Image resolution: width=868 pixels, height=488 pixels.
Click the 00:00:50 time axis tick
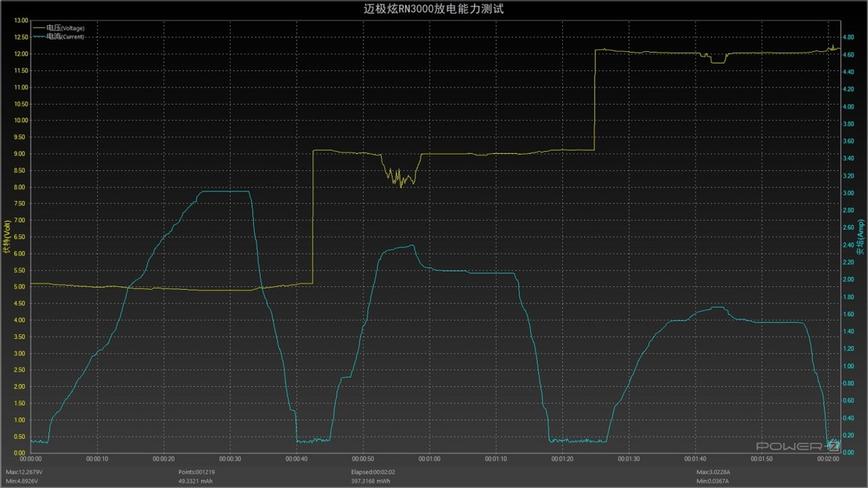click(363, 458)
